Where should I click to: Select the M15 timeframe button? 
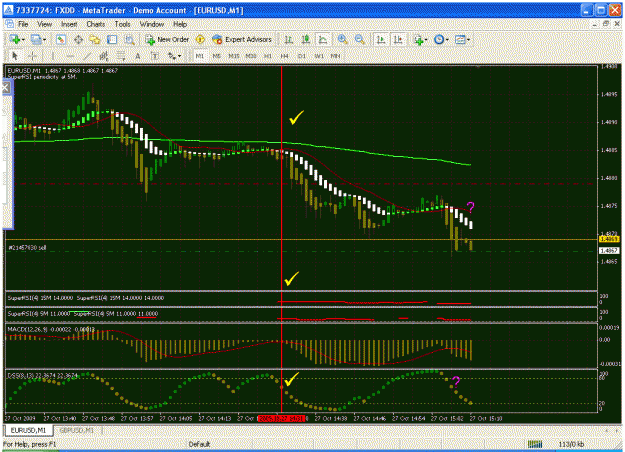tap(234, 56)
